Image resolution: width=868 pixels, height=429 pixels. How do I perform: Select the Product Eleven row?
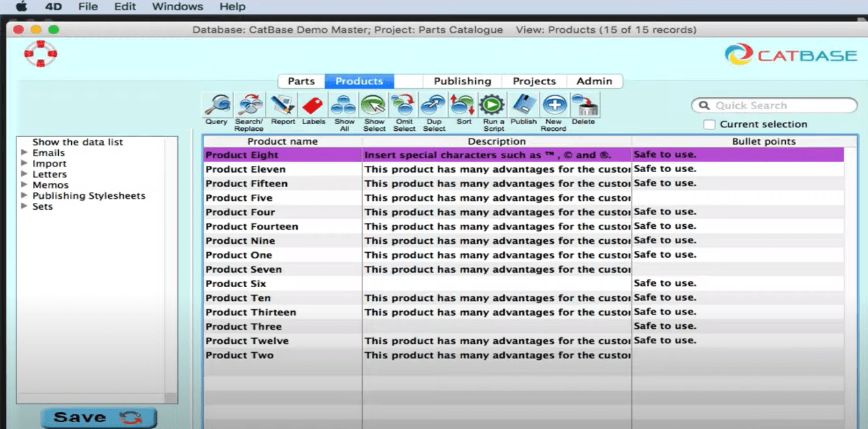pyautogui.click(x=524, y=169)
